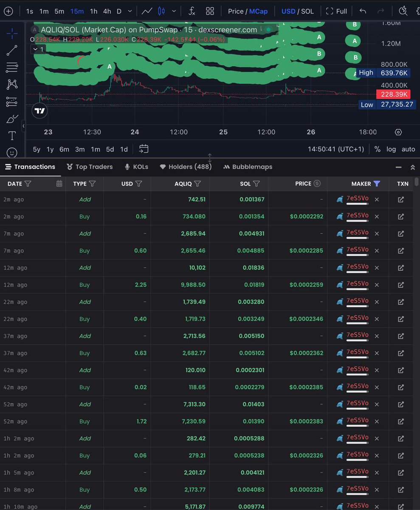This screenshot has width=420, height=510.
Task: Click the add symbol plus icon
Action: click(8, 11)
